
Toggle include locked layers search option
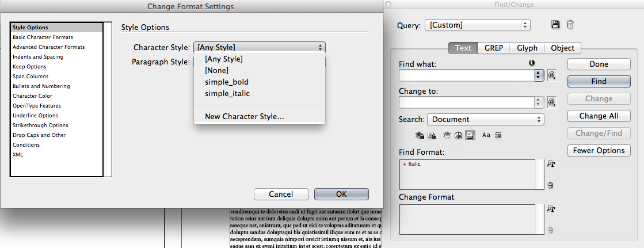click(420, 135)
